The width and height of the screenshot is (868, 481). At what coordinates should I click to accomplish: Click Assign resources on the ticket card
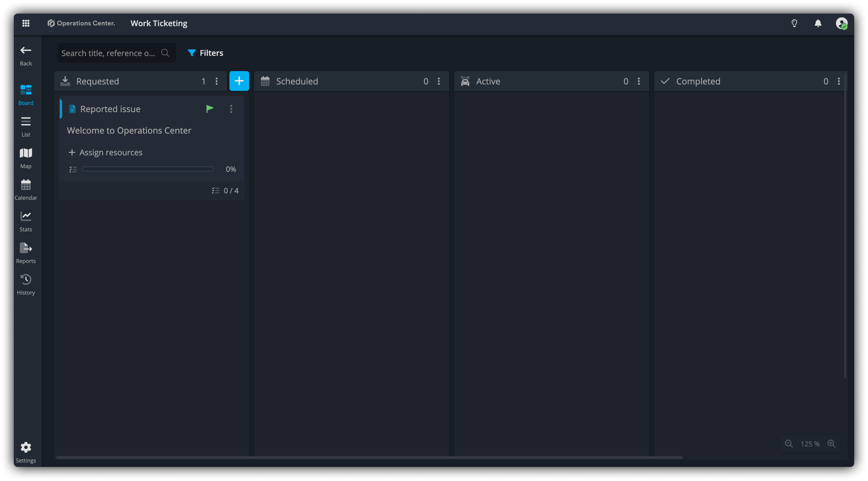105,153
